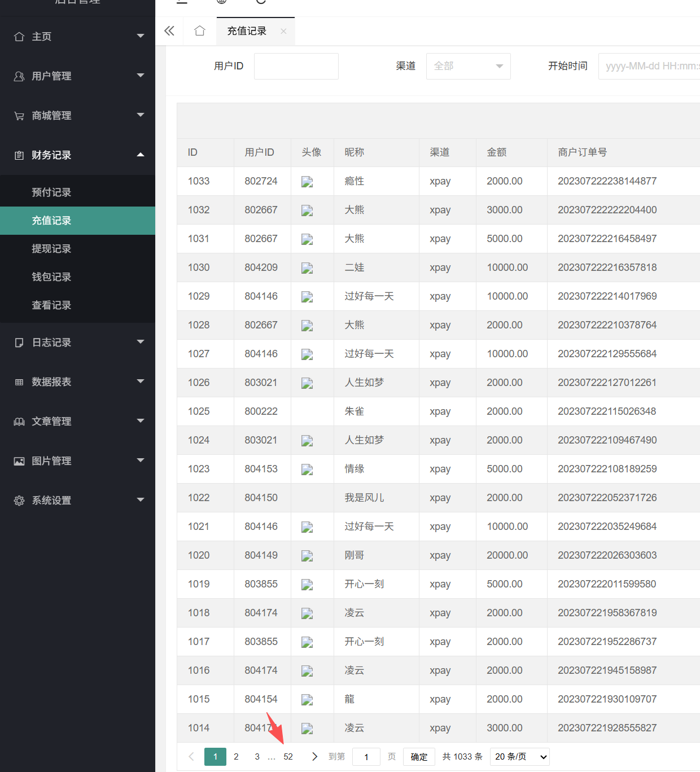Click avatar image of record 1033

307,182
